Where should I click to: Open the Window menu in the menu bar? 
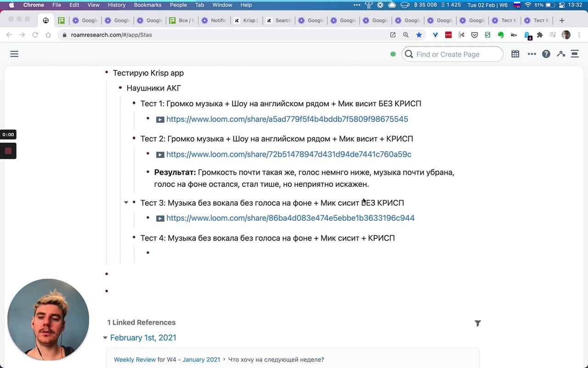222,5
